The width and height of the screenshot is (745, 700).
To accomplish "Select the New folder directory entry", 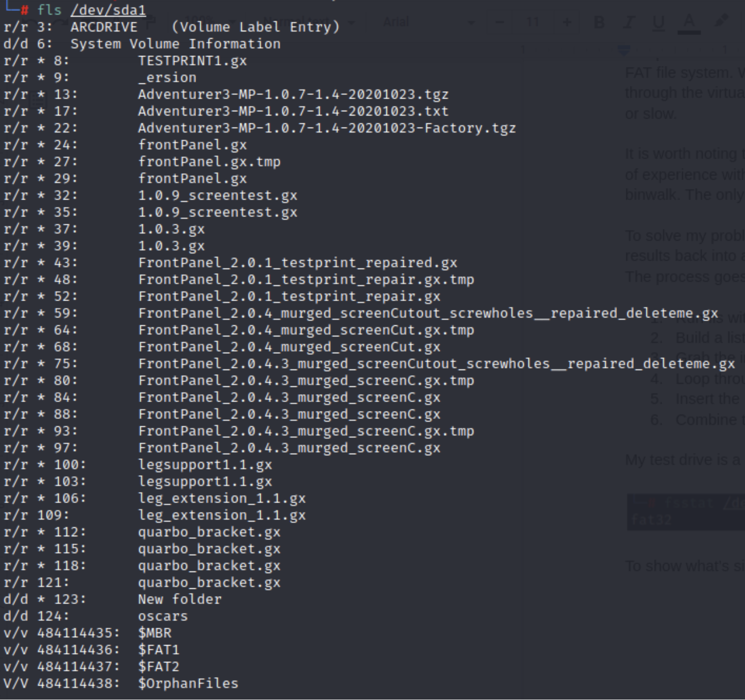I will click(180, 599).
